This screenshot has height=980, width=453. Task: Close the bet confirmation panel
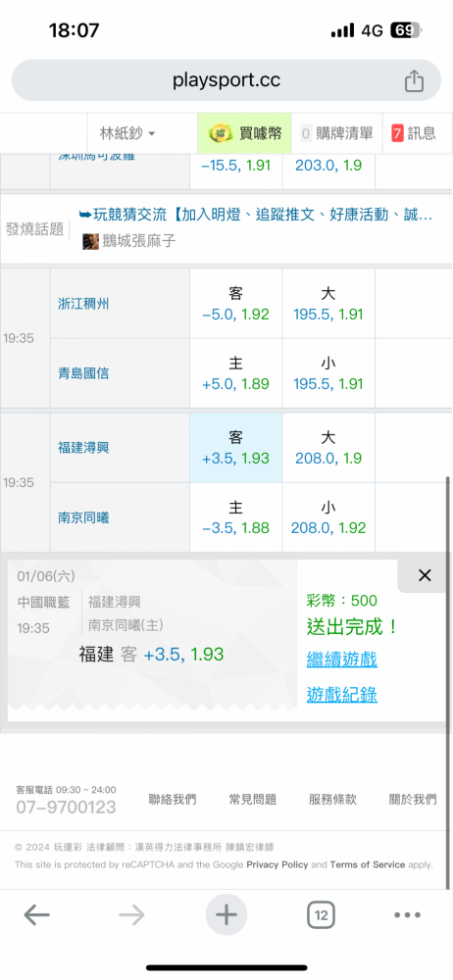(x=425, y=575)
